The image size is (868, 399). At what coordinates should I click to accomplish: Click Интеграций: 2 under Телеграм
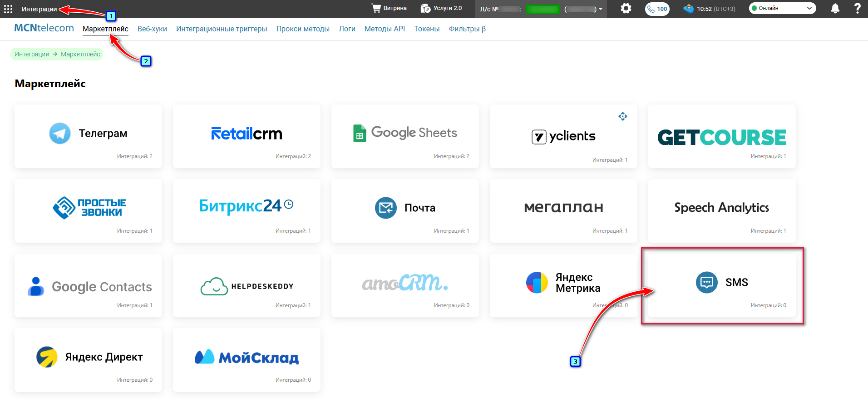click(x=135, y=156)
